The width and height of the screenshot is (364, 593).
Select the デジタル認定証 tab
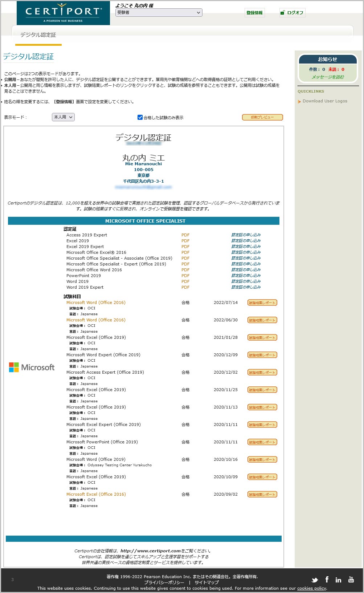(x=38, y=35)
